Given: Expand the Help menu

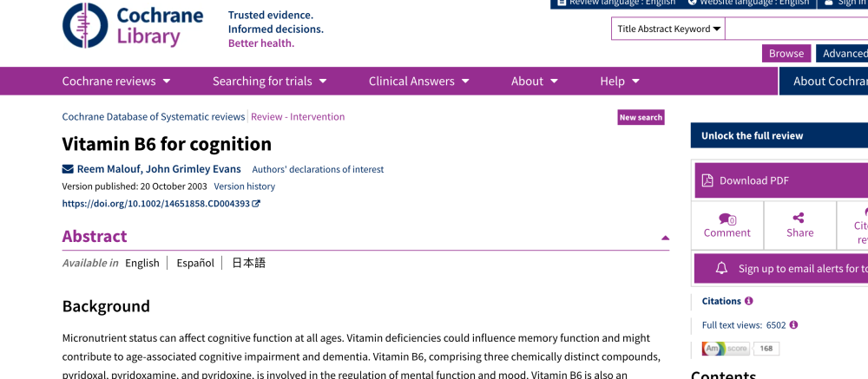Looking at the screenshot, I should [620, 82].
